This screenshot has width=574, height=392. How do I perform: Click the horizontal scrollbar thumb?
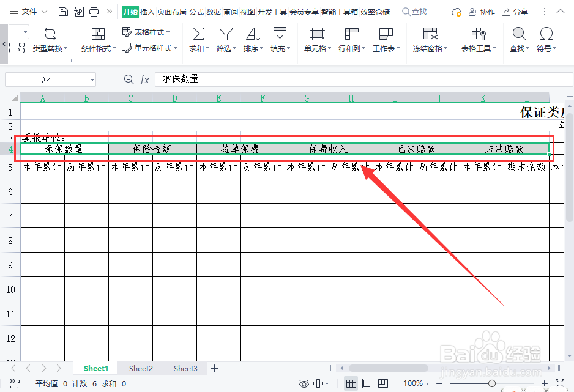pos(388,368)
